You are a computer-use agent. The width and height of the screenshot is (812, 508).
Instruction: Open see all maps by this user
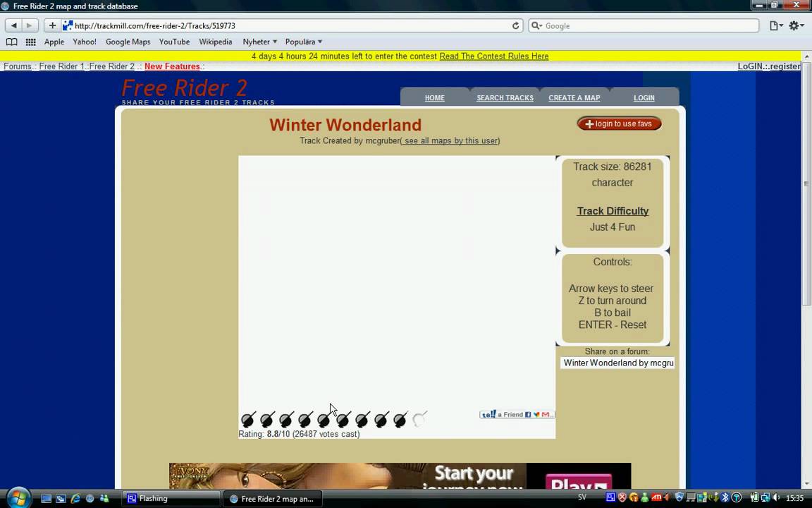tap(450, 141)
